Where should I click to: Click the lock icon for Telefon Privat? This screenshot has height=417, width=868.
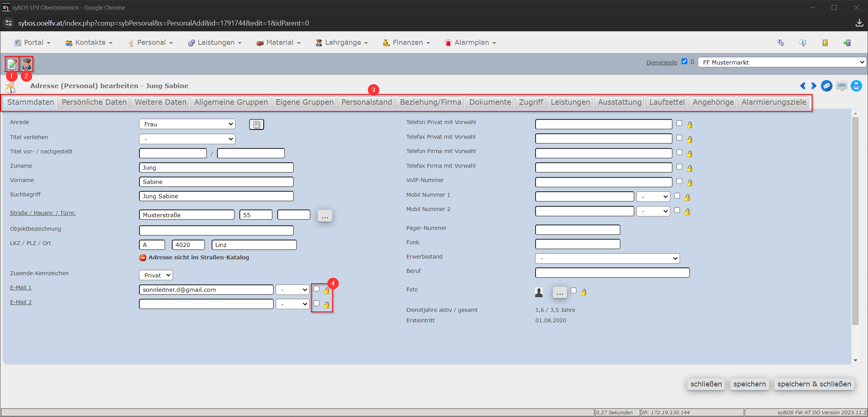690,125
